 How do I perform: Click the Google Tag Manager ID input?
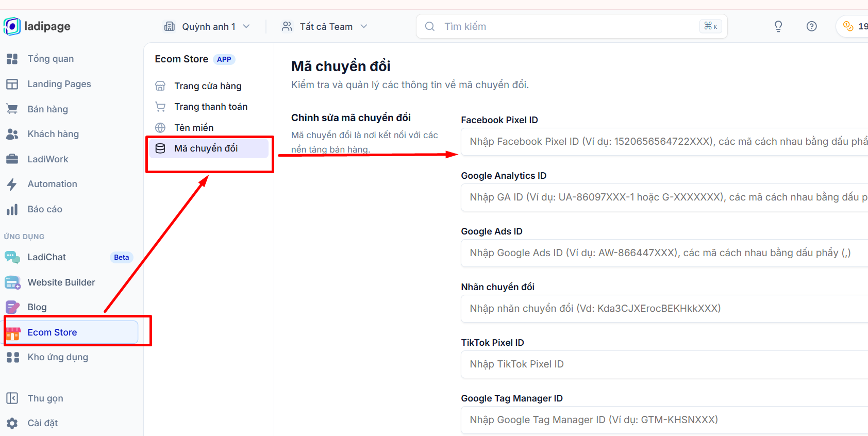664,420
